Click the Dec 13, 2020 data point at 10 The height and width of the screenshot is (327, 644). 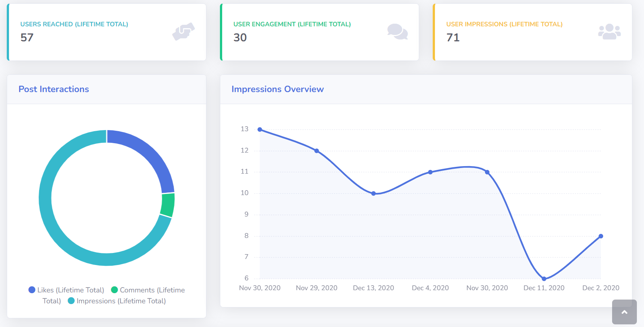(373, 194)
